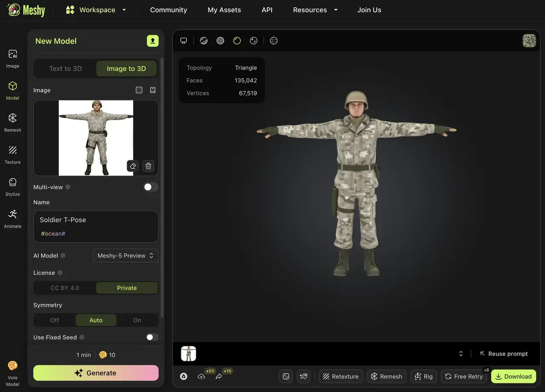Select the wireframe shading mode icon
Screen dimensions: 545x392
273,40
